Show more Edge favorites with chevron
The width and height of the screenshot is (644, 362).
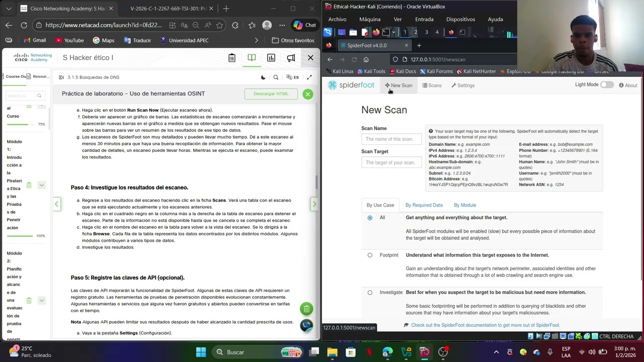257,40
